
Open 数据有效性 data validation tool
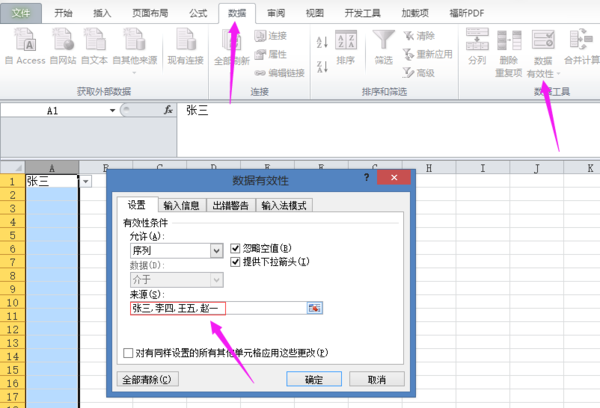543,52
